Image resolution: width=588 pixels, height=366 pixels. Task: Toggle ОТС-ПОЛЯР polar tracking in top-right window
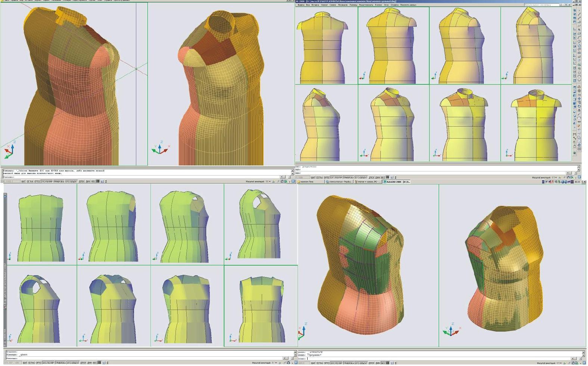(336, 177)
